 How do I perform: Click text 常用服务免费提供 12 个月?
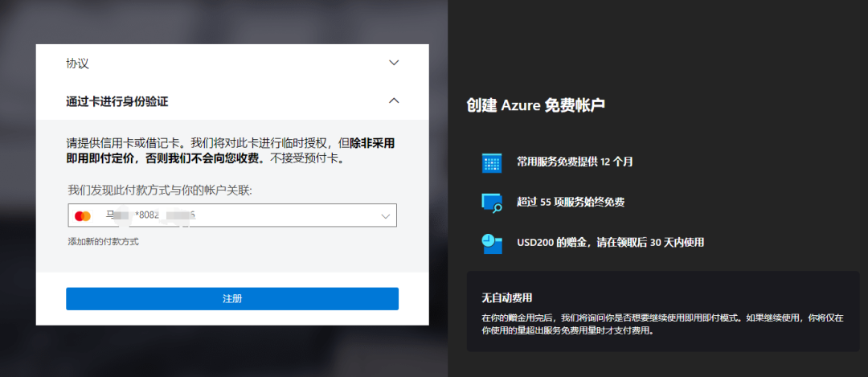pyautogui.click(x=575, y=162)
